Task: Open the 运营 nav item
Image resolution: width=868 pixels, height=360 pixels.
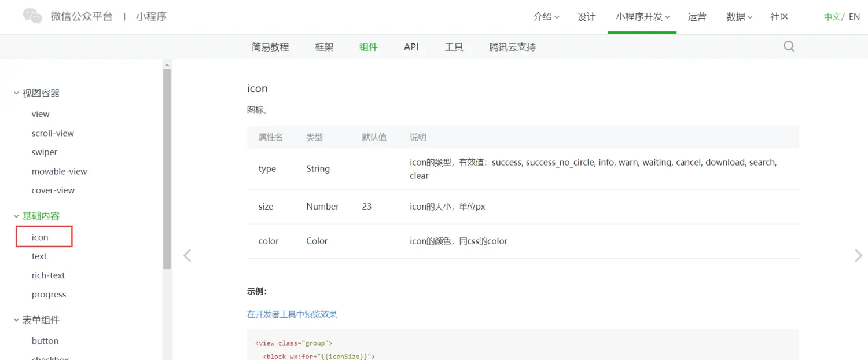Action: pyautogui.click(x=697, y=17)
